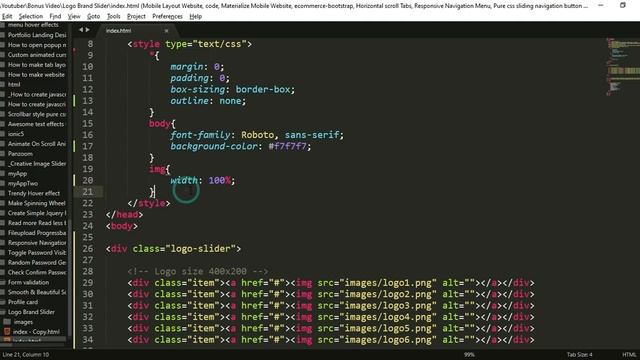Select the Awesome text effects folder
Image resolution: width=640 pixels, height=360 pixels.
[36, 124]
